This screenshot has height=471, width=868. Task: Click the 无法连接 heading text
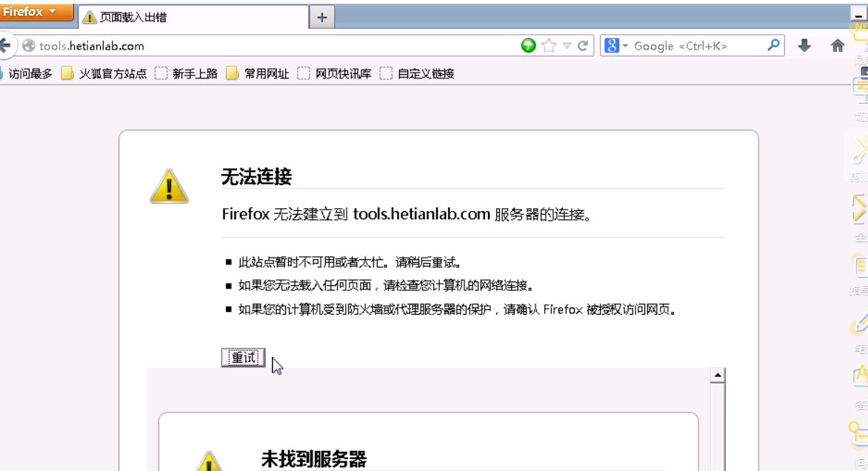(x=256, y=177)
